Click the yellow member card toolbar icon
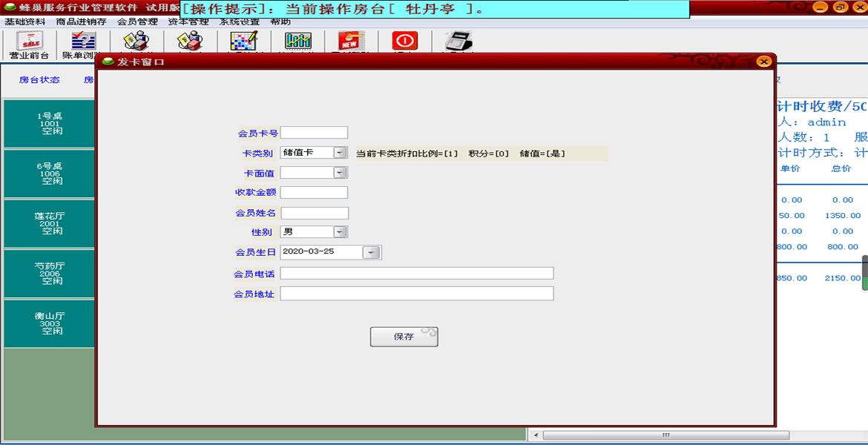The image size is (868, 445). (x=136, y=41)
